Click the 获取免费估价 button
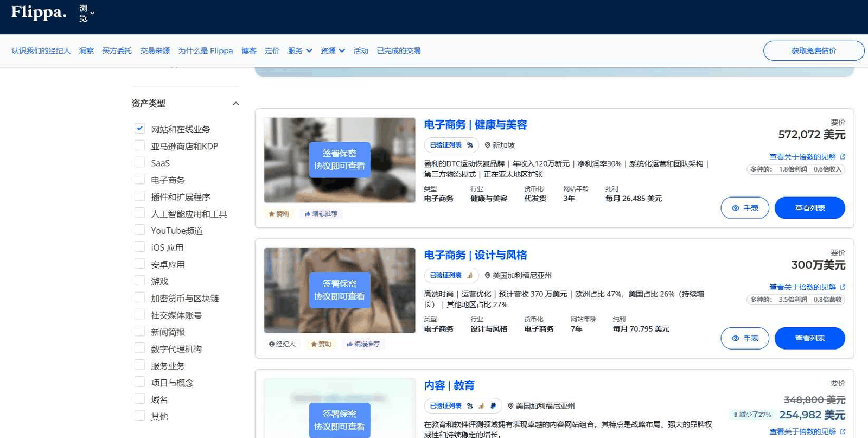Image resolution: width=868 pixels, height=438 pixels. tap(814, 50)
